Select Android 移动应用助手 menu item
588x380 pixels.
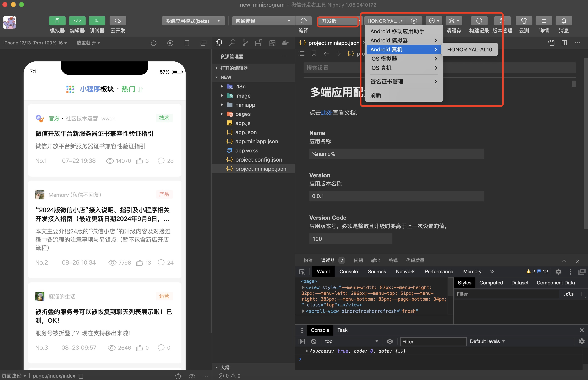pyautogui.click(x=404, y=31)
